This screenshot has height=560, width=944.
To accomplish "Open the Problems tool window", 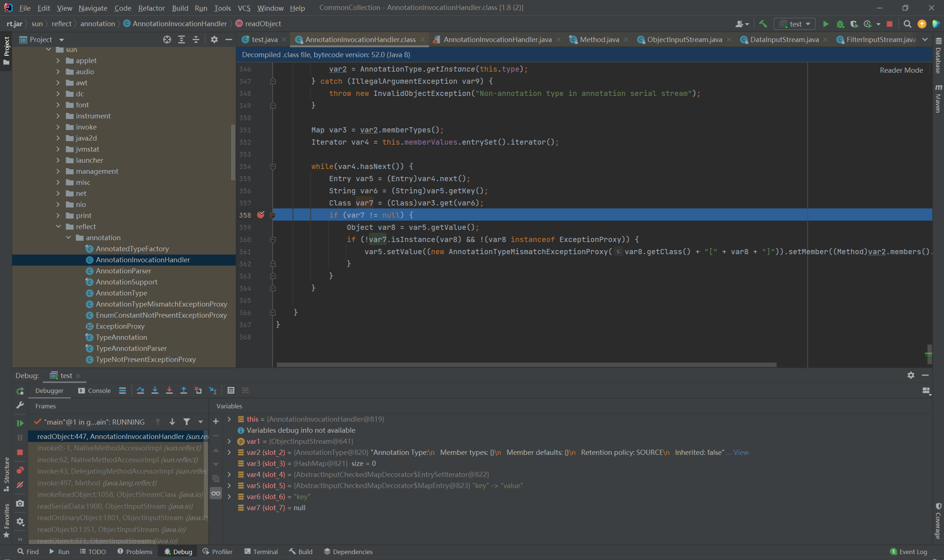I will coord(135,552).
